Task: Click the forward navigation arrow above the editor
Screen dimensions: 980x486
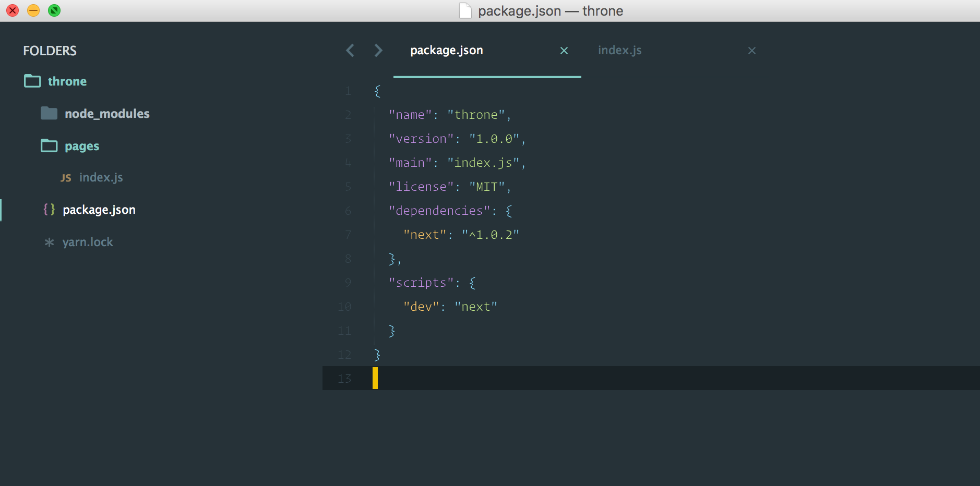Action: tap(378, 50)
